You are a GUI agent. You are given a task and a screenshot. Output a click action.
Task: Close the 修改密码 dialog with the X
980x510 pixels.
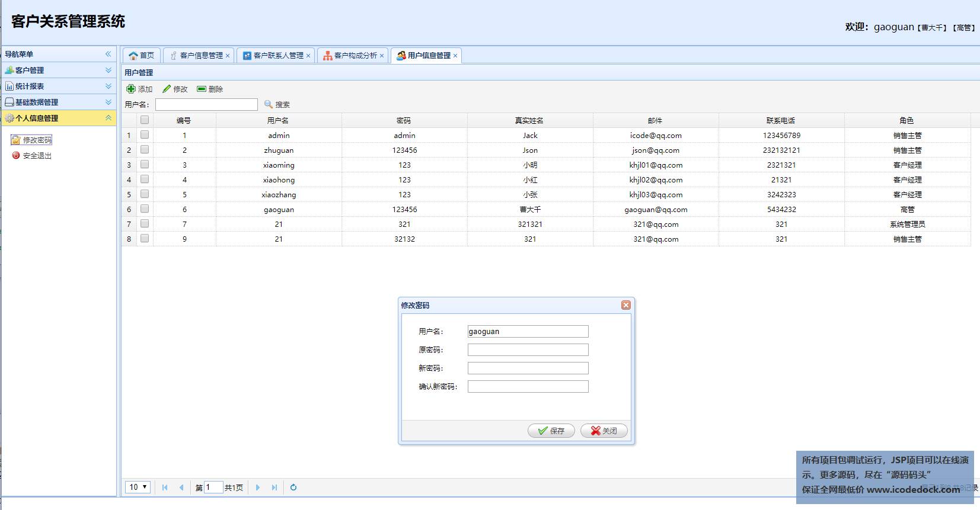[626, 305]
